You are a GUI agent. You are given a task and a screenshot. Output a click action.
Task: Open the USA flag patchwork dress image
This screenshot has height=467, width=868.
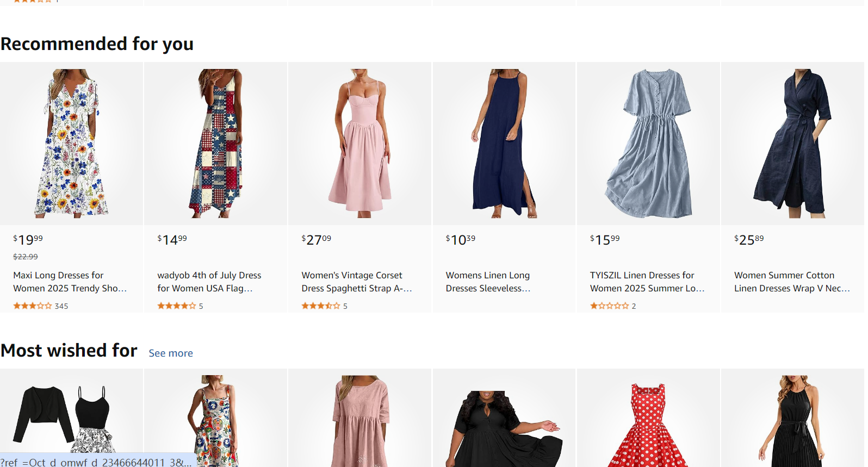215,144
